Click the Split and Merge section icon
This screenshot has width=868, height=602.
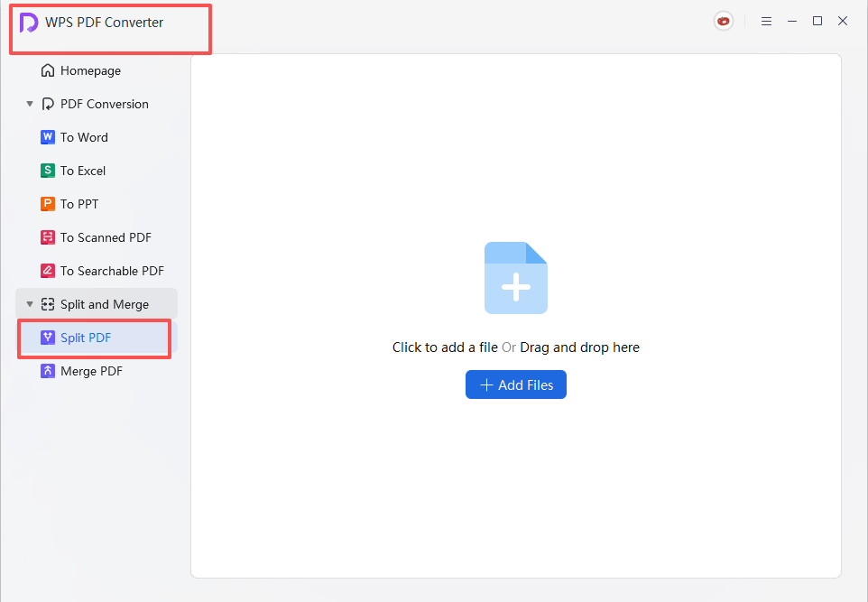coord(48,304)
